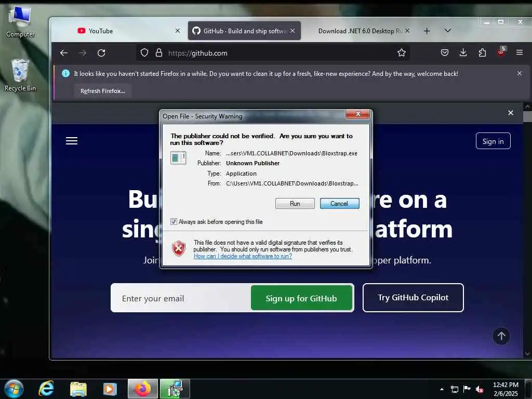The image size is (532, 399).
Task: Click GitHub Sign in button
Action: [493, 141]
